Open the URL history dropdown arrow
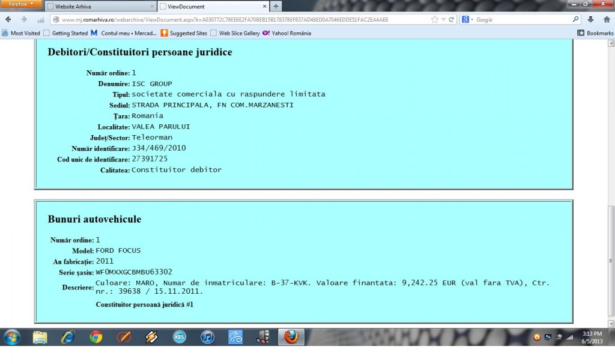Image resolution: width=615 pixels, height=364 pixels. [x=443, y=20]
